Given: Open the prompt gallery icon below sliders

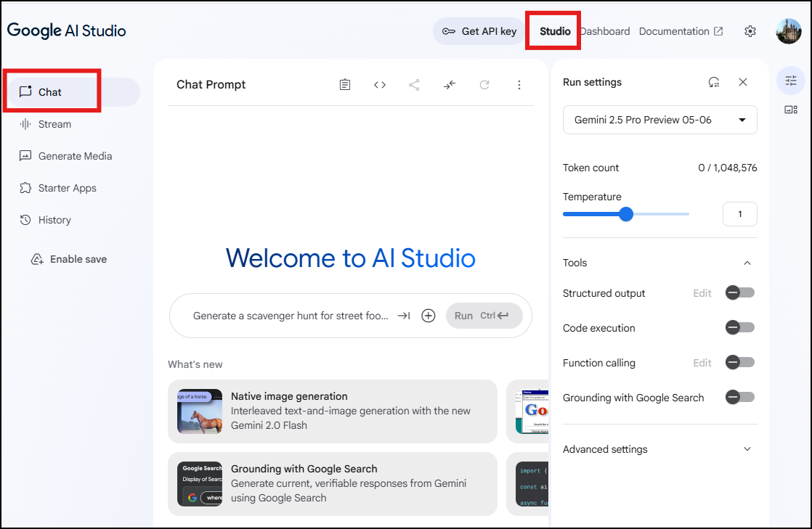Looking at the screenshot, I should [x=791, y=110].
